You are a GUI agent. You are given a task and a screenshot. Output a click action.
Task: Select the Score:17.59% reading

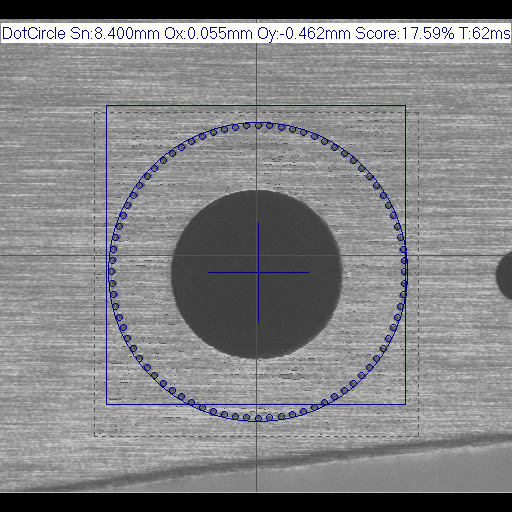[x=405, y=34]
